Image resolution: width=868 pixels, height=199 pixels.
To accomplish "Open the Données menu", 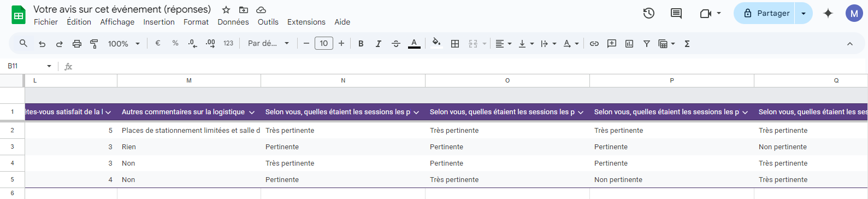I will 233,22.
